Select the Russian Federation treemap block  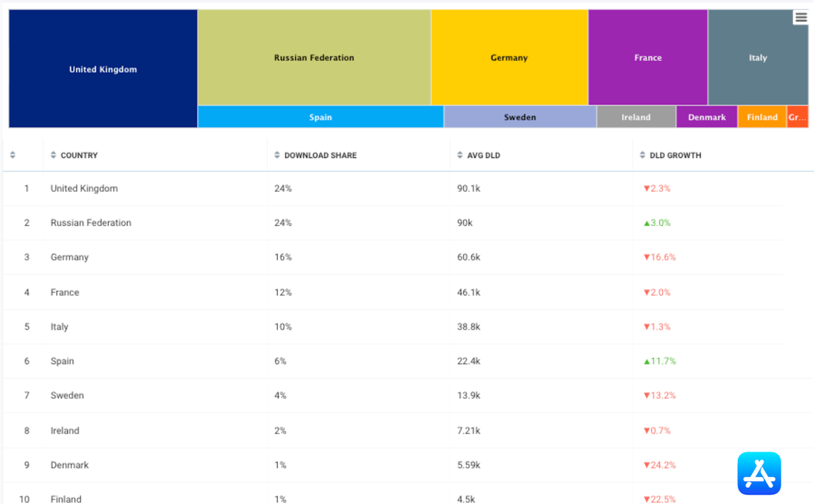[314, 58]
